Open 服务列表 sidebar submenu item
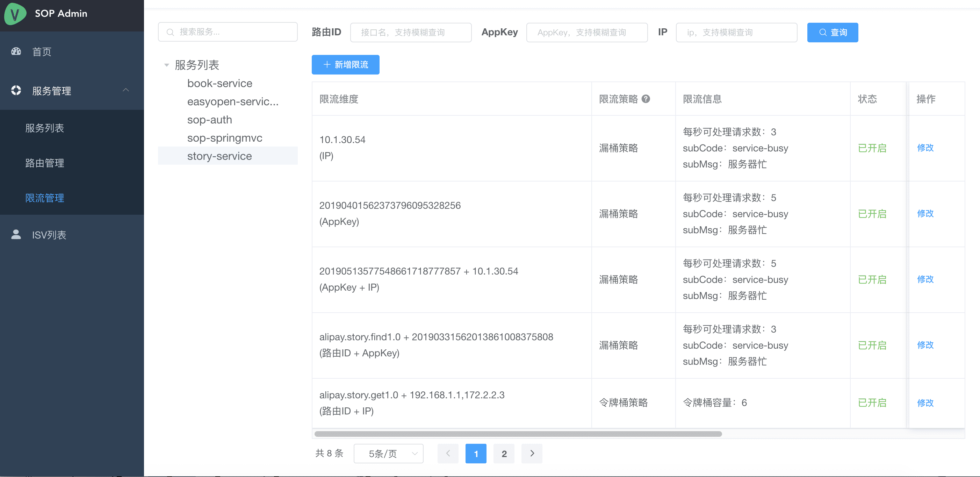Screen dimensions: 980x477 [44, 128]
